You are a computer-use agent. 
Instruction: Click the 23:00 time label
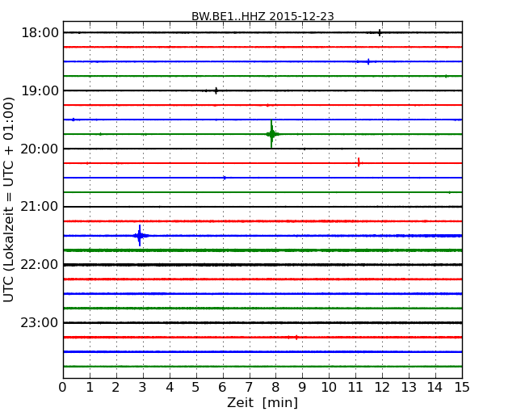[40, 323]
